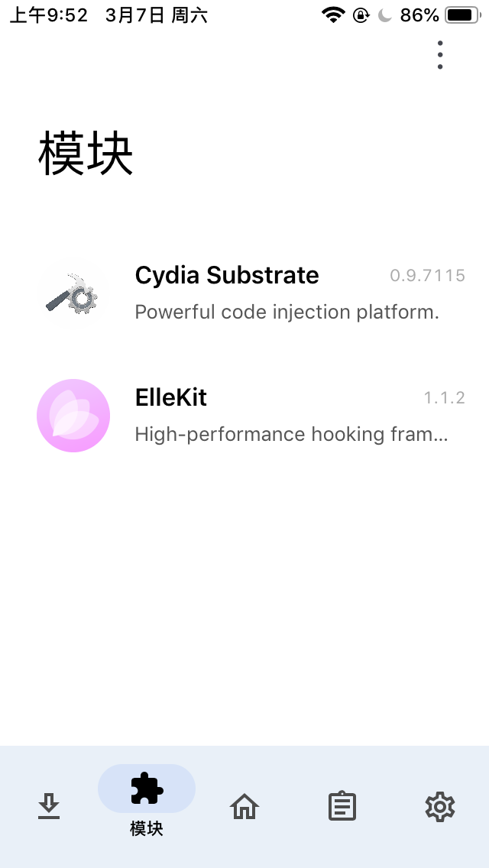The image size is (489, 868).
Task: Tap the 模块 tab label
Action: coord(147,828)
